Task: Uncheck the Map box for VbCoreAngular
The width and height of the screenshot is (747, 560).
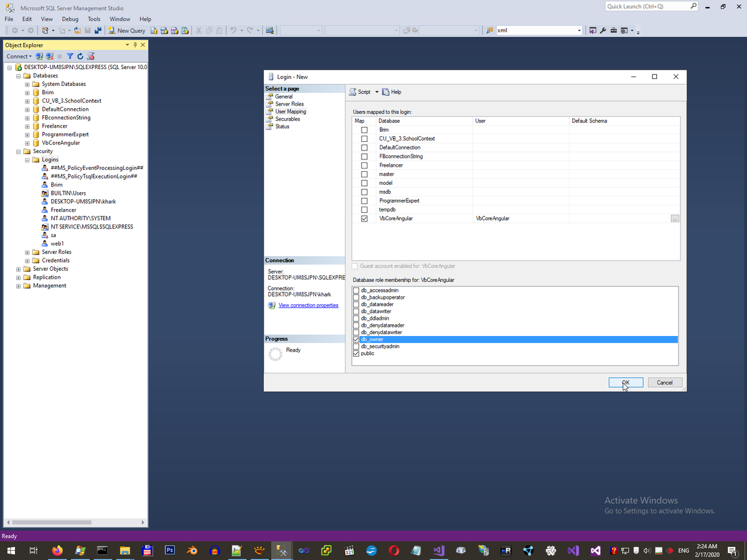Action: (365, 218)
